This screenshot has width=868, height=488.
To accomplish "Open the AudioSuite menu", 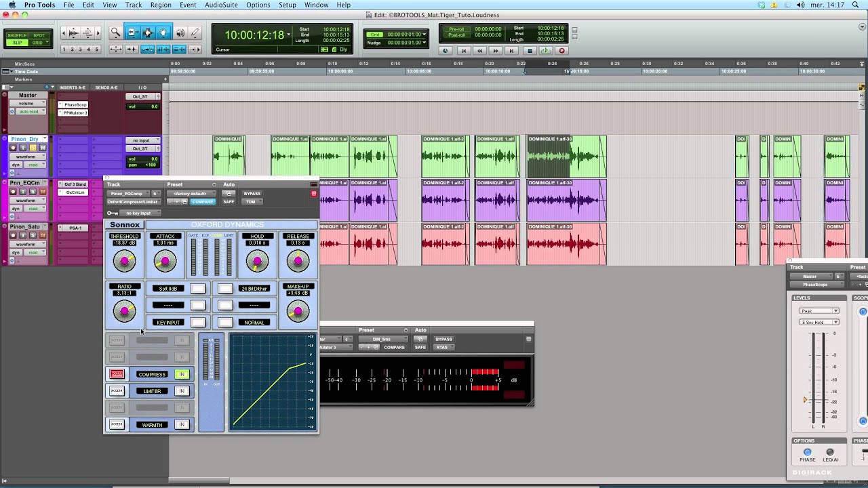I will [x=221, y=5].
